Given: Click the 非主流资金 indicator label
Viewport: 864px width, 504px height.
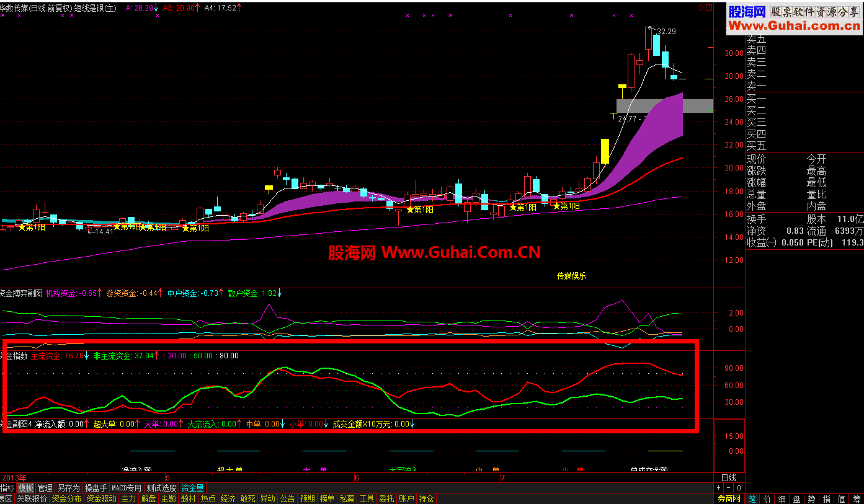Looking at the screenshot, I should [112, 356].
